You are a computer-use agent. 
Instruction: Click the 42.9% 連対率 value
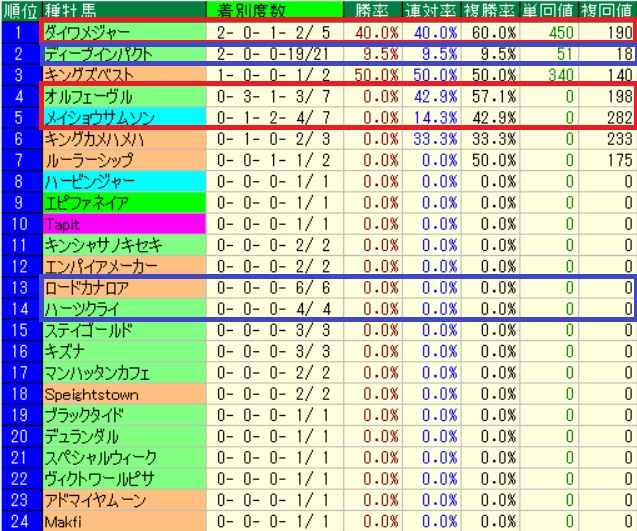coord(436,97)
